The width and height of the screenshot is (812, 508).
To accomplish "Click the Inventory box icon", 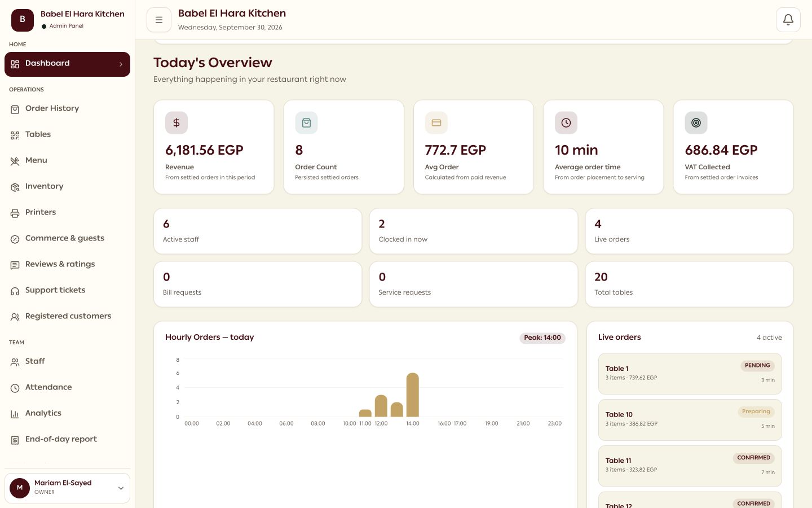I will point(15,187).
